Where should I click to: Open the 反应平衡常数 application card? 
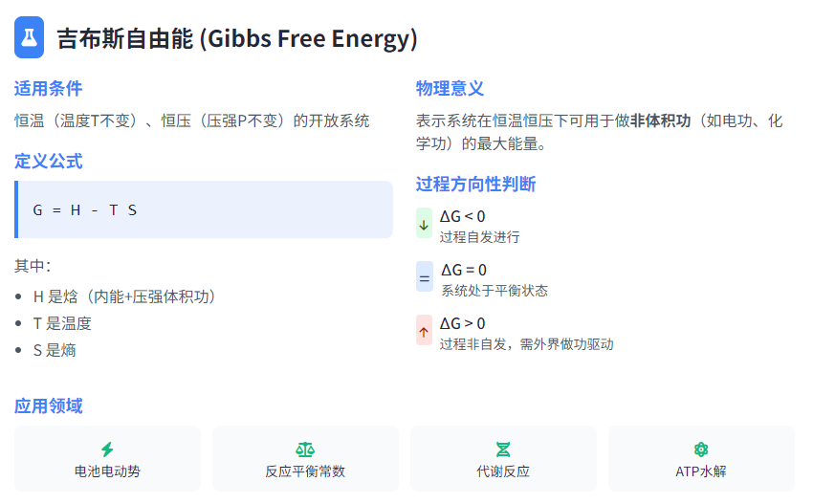pos(305,458)
